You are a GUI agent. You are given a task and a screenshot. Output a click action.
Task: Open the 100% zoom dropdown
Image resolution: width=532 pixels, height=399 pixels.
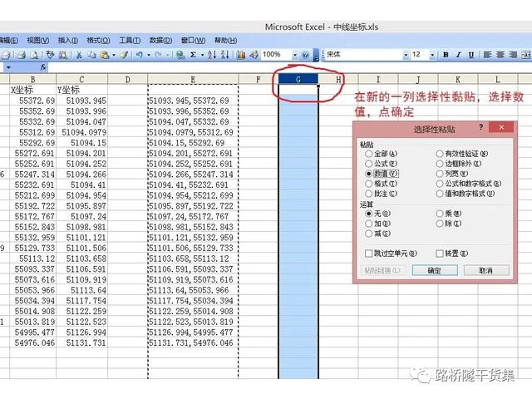click(295, 55)
